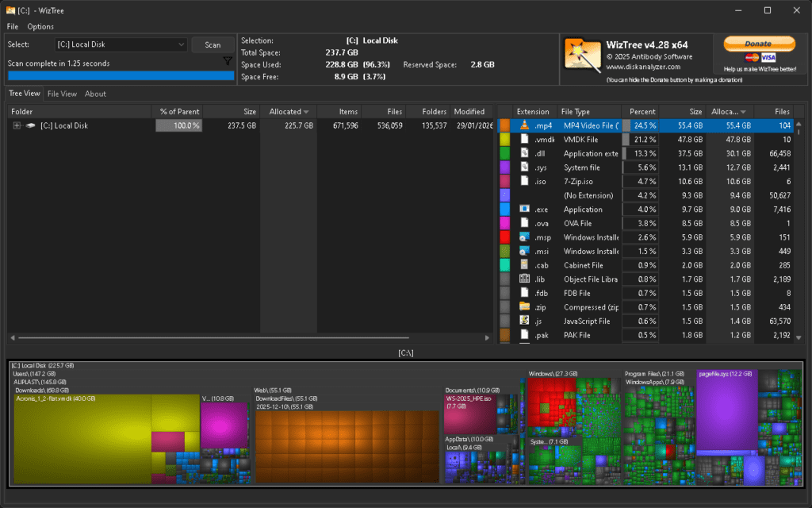812x508 pixels.
Task: Sort file types by Alloca... column header
Action: [728, 112]
